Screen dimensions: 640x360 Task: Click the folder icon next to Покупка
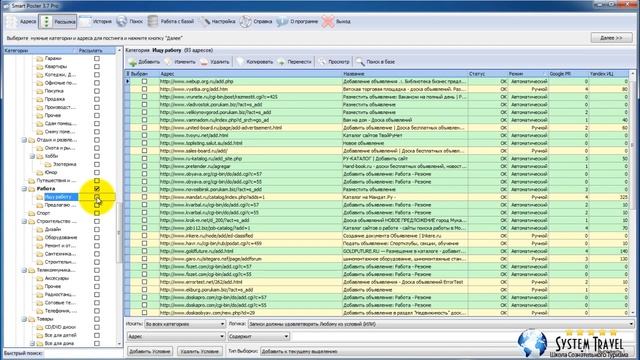click(x=40, y=91)
